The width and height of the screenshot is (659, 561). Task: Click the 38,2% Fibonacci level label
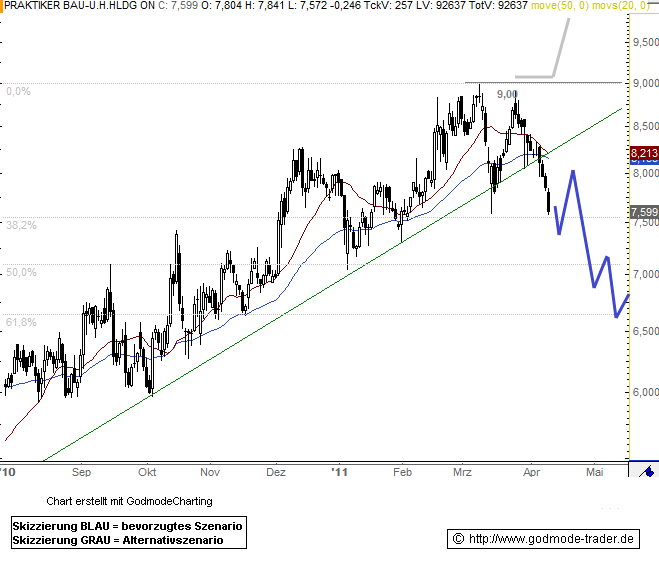pos(21,225)
